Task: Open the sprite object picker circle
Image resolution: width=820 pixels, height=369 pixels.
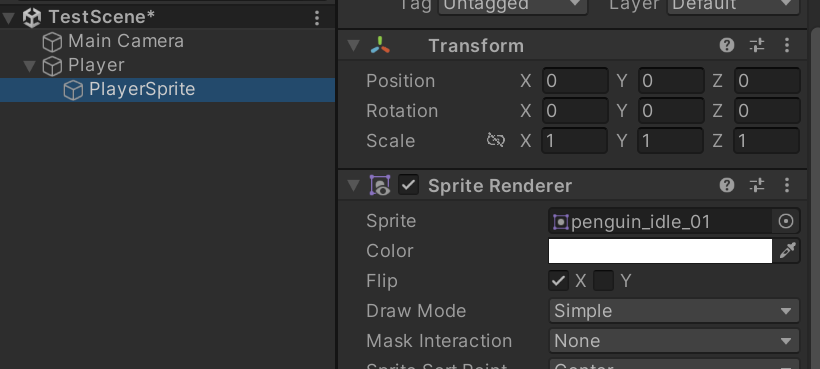Action: pos(785,222)
